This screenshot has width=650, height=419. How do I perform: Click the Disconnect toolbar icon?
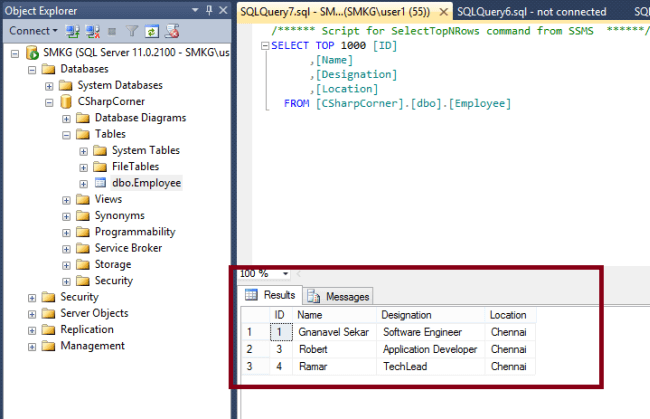click(92, 31)
